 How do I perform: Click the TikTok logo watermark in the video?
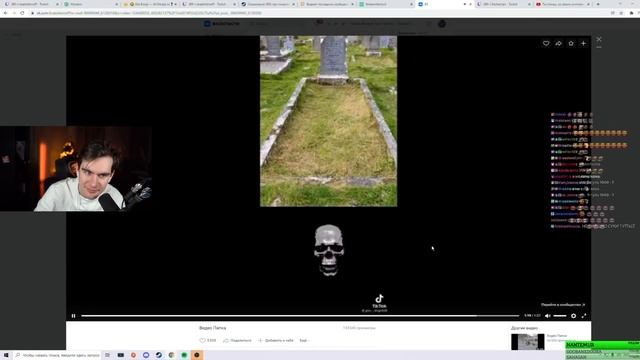(x=379, y=301)
